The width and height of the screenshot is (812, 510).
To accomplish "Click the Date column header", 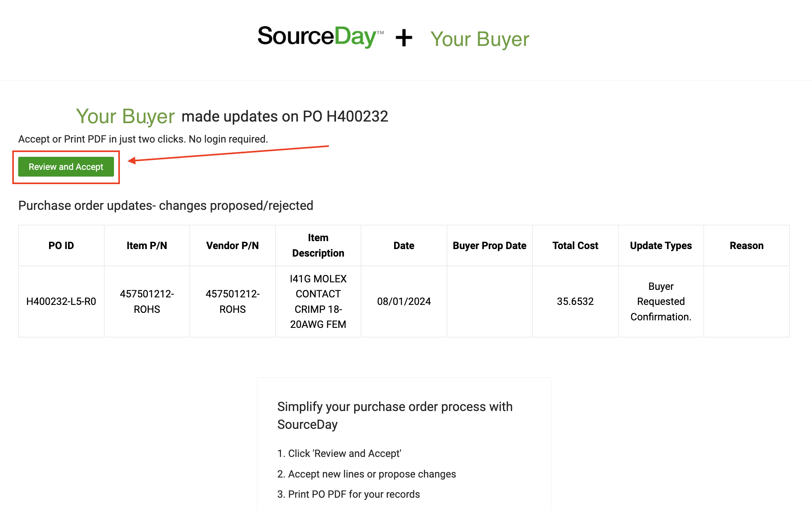I will 404,245.
